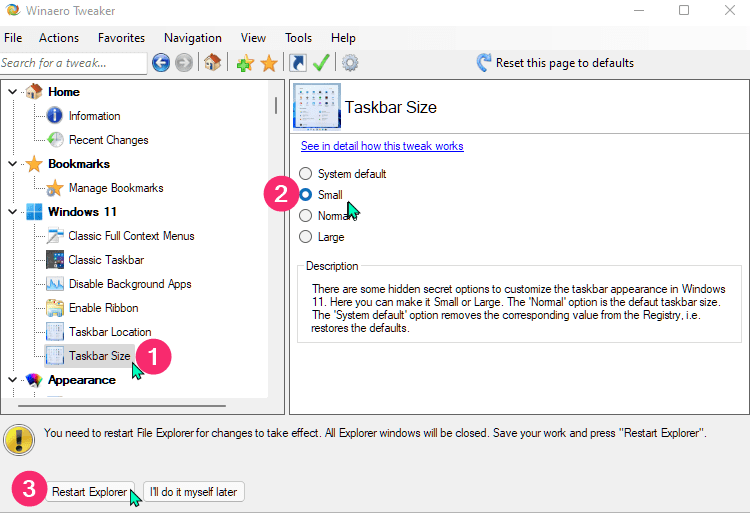Click the Winaero Tweaker title bar logo
Screen dimensions: 750x513
tap(12, 10)
